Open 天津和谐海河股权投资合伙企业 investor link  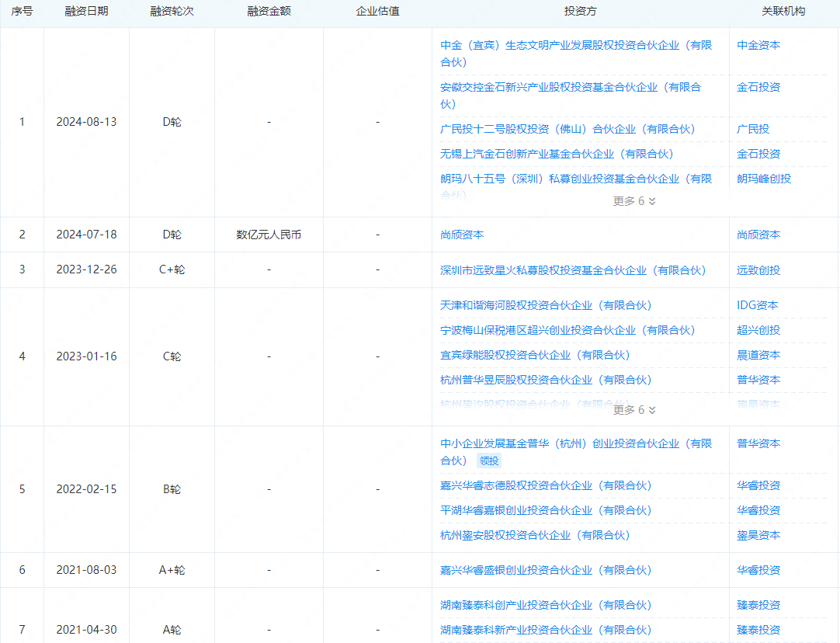coord(545,305)
